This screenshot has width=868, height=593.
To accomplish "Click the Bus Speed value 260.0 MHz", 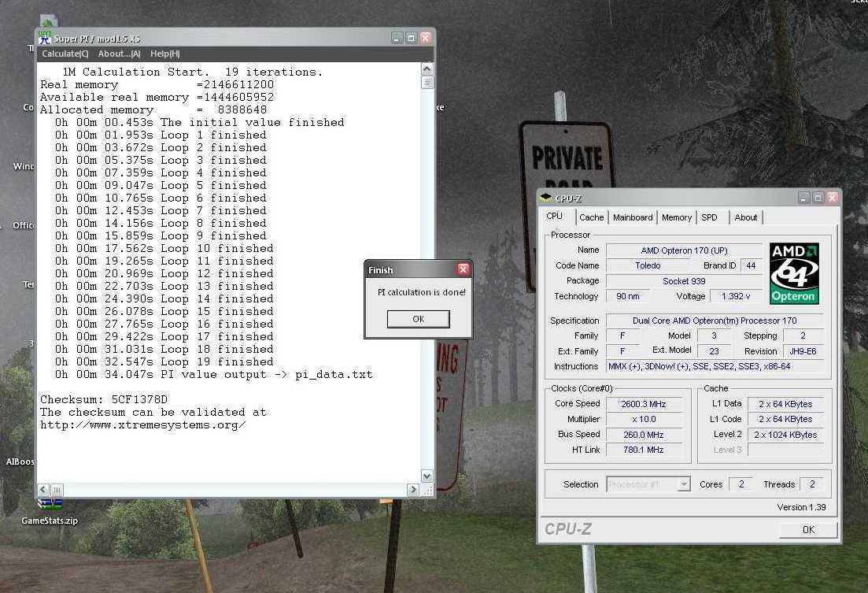I will tap(644, 435).
